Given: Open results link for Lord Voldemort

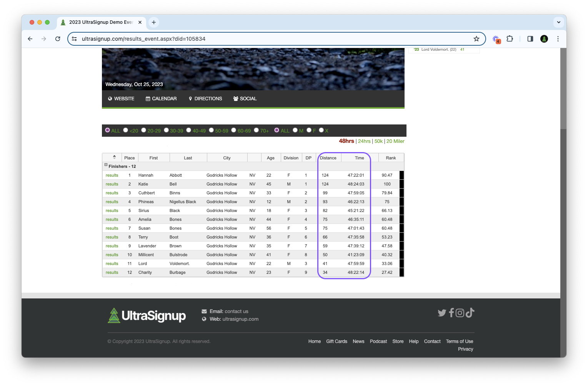Looking at the screenshot, I should [x=112, y=263].
